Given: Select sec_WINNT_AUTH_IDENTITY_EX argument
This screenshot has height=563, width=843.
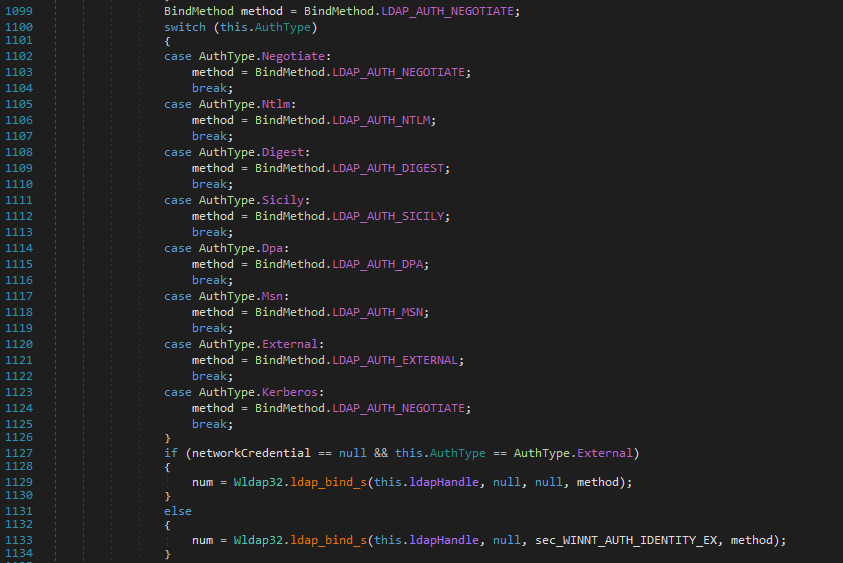Looking at the screenshot, I should 626,540.
